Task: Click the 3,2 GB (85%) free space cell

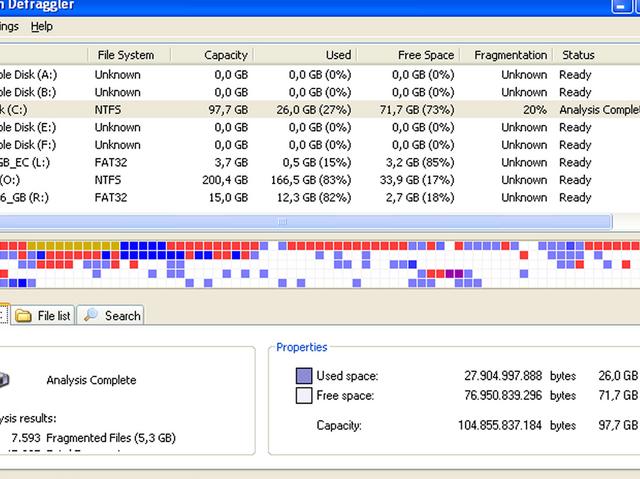Action: pyautogui.click(x=420, y=162)
